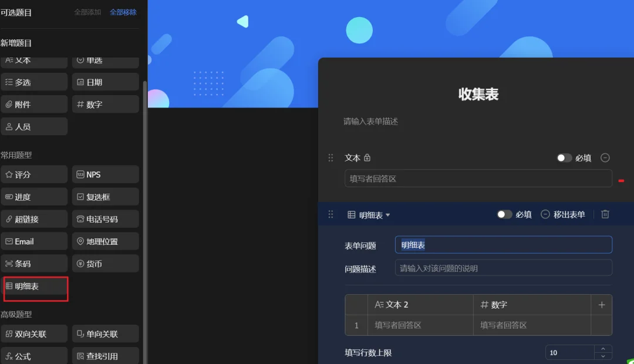634x364 pixels.
Task: Decrease 填写行数上限 with down arrow
Action: [603, 356]
